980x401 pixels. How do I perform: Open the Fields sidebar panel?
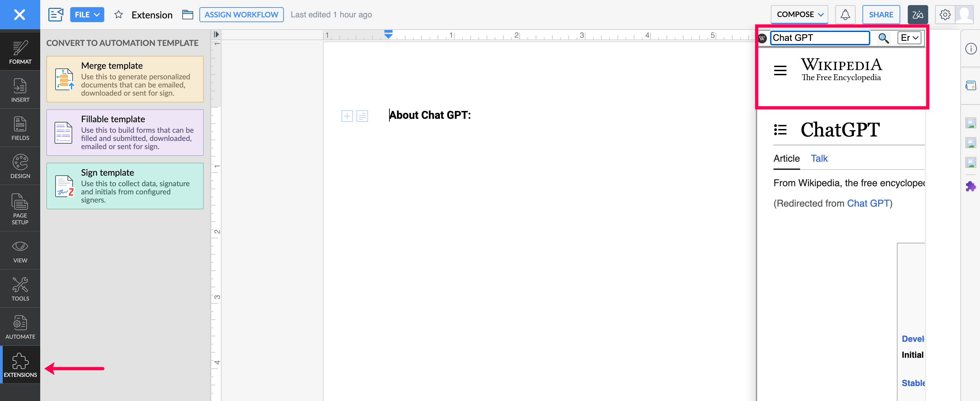[x=20, y=128]
